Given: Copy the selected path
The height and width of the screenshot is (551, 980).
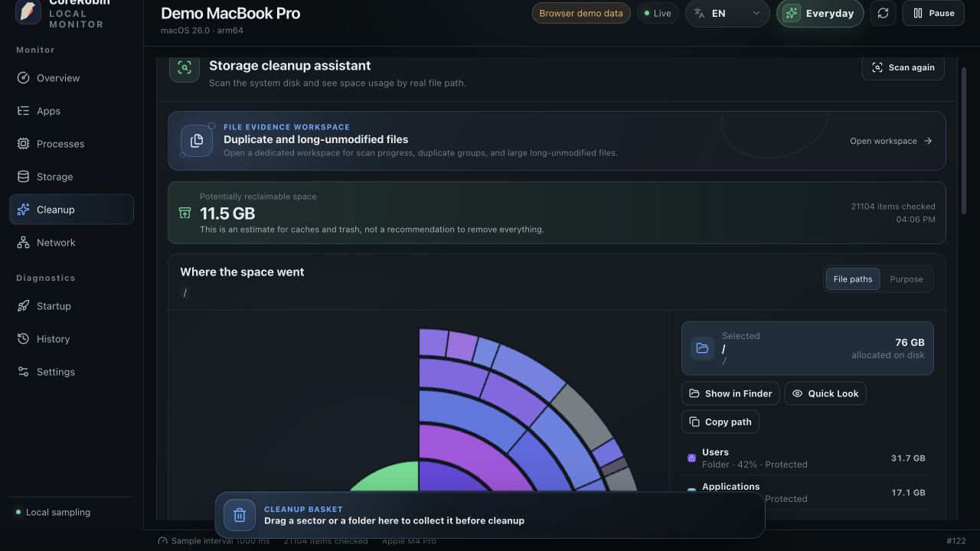Looking at the screenshot, I should [x=720, y=422].
